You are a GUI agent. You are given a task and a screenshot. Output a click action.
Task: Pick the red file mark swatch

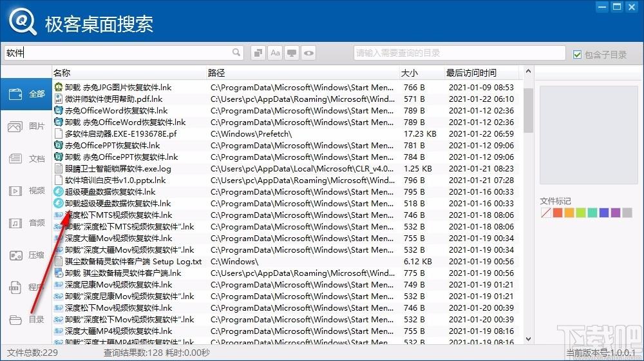click(557, 213)
